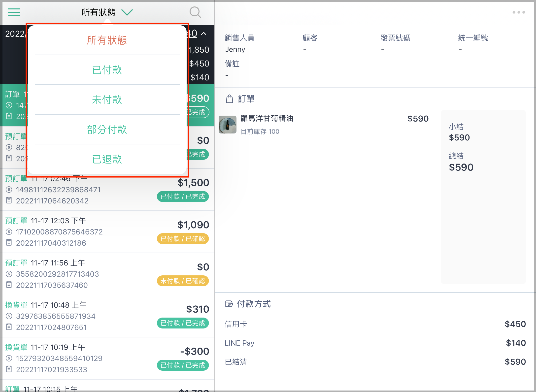Viewport: 536px width, 392px height.
Task: Click the 羅馬洋甘菊精油 product name
Action: point(267,118)
